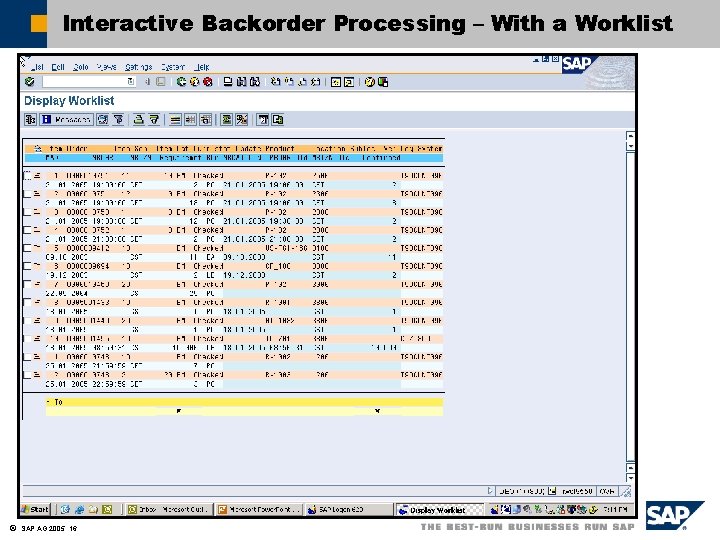The height and width of the screenshot is (540, 720).
Task: Click the horizontal lines list icon
Action: [x=175, y=119]
